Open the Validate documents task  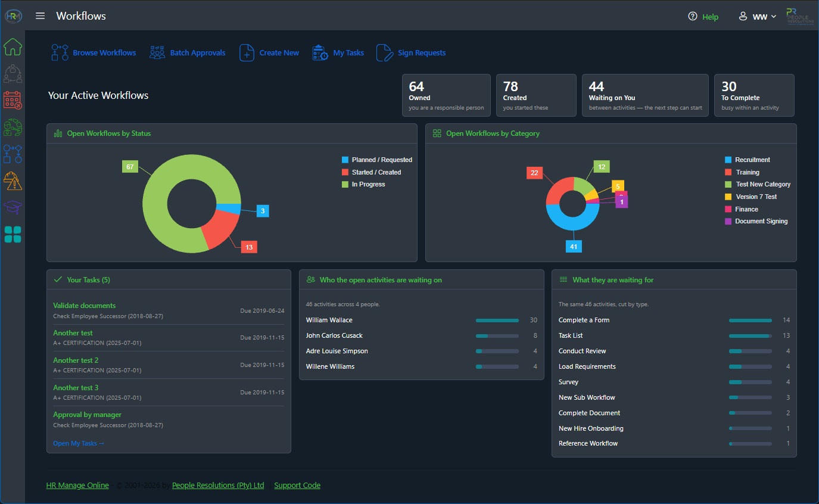[85, 306]
